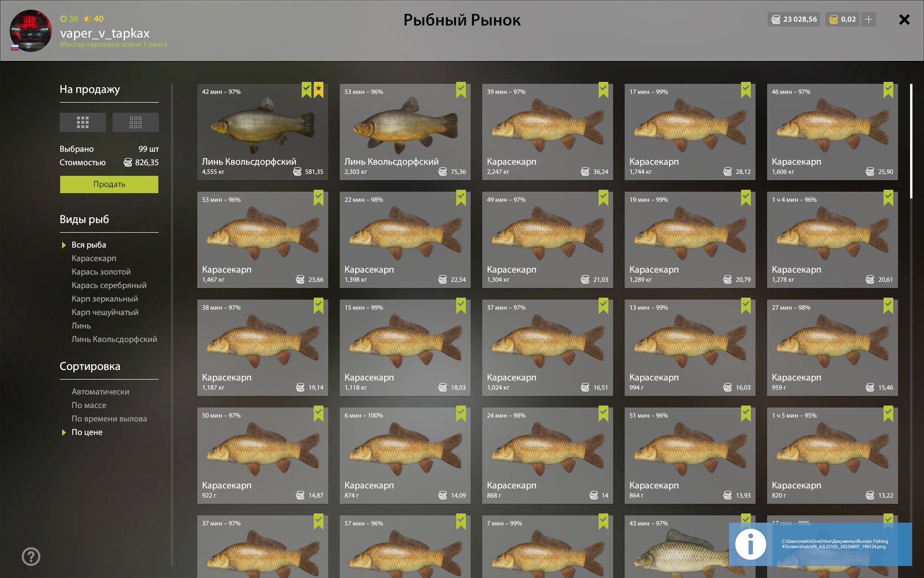This screenshot has width=924, height=578.
Task: Filter by Линь Квольсдорфский species
Action: click(114, 339)
